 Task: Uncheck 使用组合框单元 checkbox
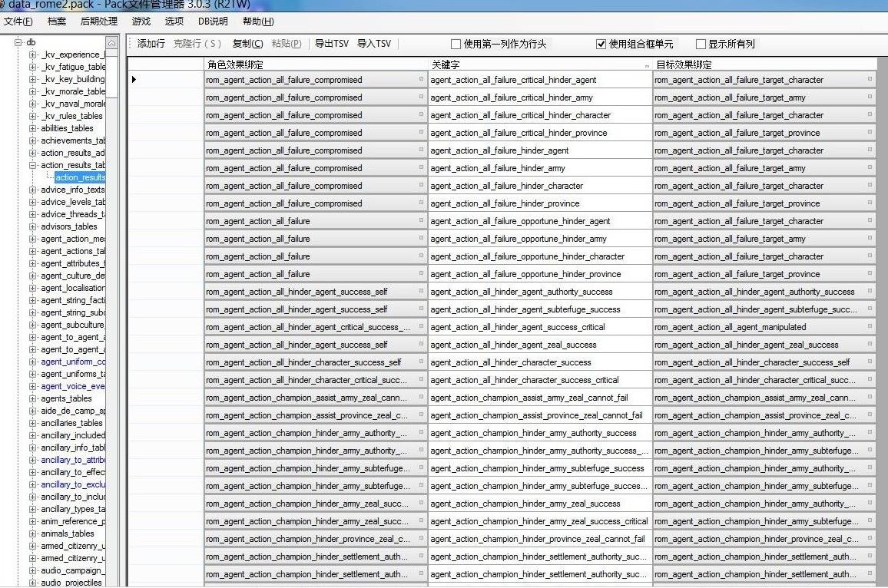[601, 45]
